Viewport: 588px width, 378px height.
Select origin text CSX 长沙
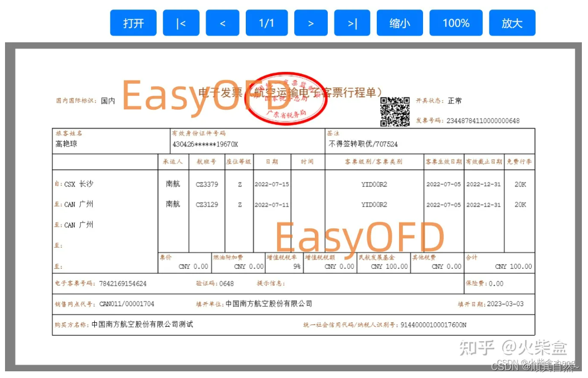tap(79, 184)
